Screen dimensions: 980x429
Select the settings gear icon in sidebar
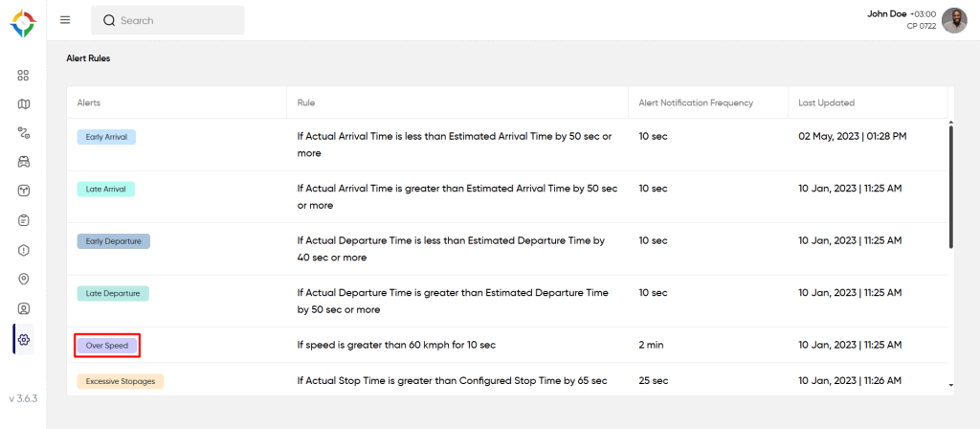24,339
